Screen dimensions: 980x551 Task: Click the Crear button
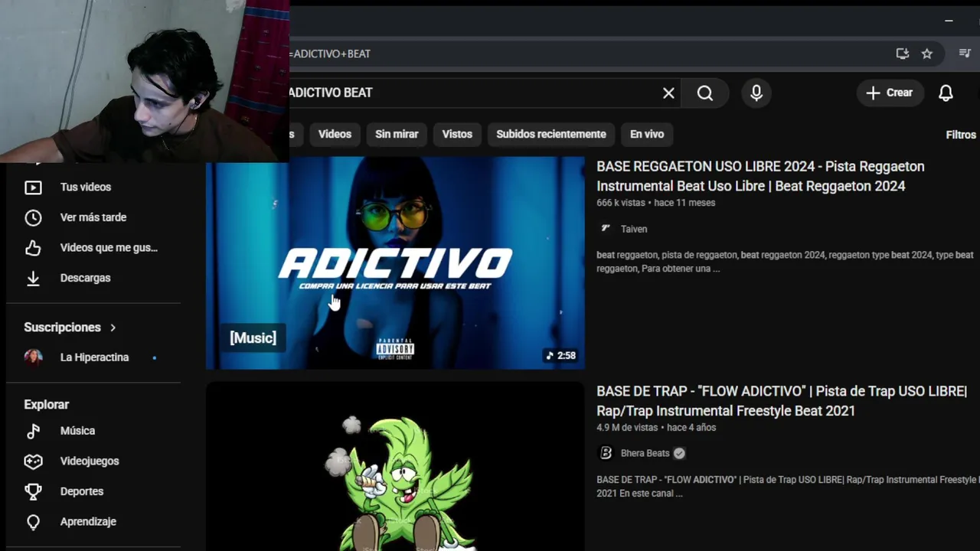point(890,93)
